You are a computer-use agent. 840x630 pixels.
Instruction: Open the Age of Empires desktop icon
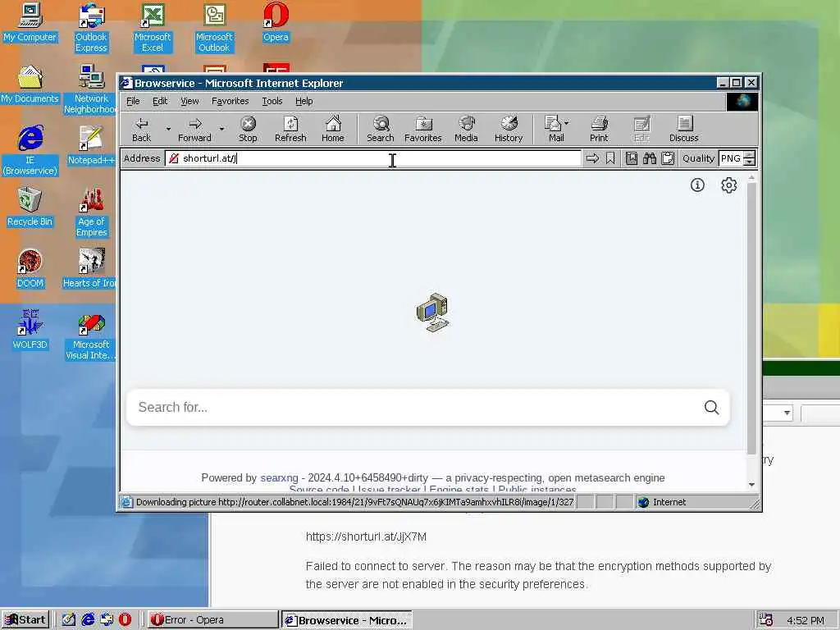pos(92,212)
